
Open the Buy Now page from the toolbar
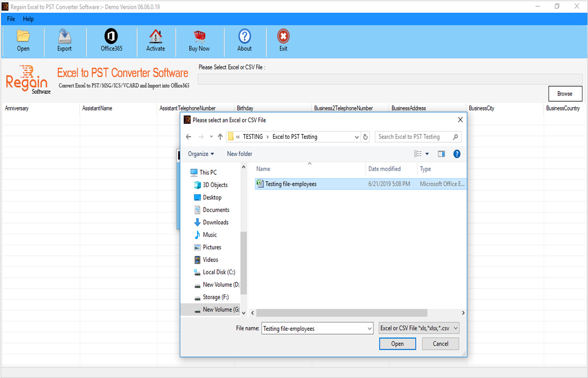(x=199, y=40)
